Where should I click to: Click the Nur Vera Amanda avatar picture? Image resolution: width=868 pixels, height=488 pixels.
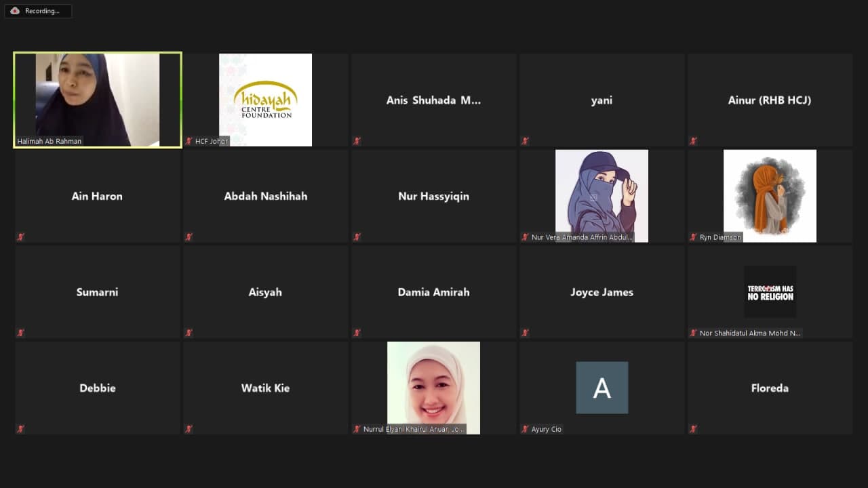(x=601, y=192)
